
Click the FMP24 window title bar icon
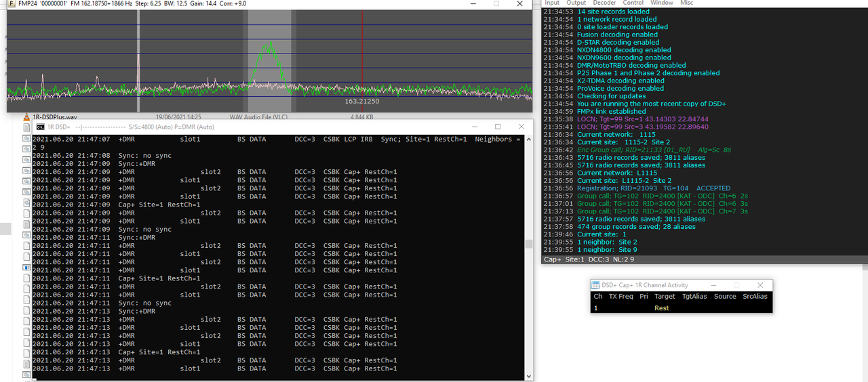click(x=11, y=3)
